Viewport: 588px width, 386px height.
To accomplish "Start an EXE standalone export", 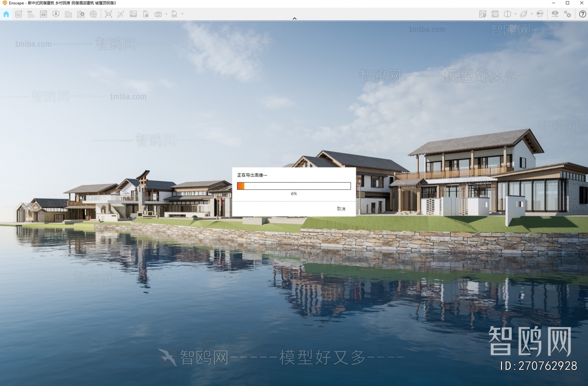I will pyautogui.click(x=174, y=14).
